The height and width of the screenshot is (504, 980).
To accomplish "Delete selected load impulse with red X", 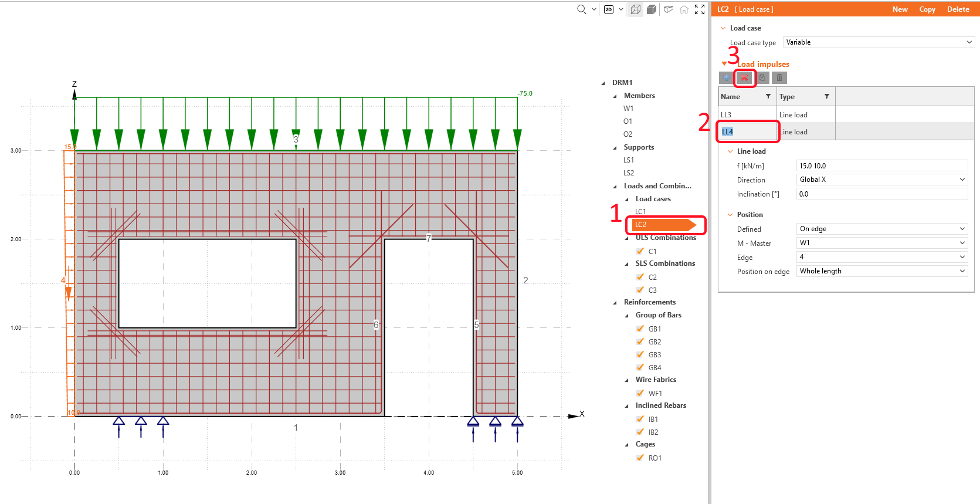I will (744, 77).
